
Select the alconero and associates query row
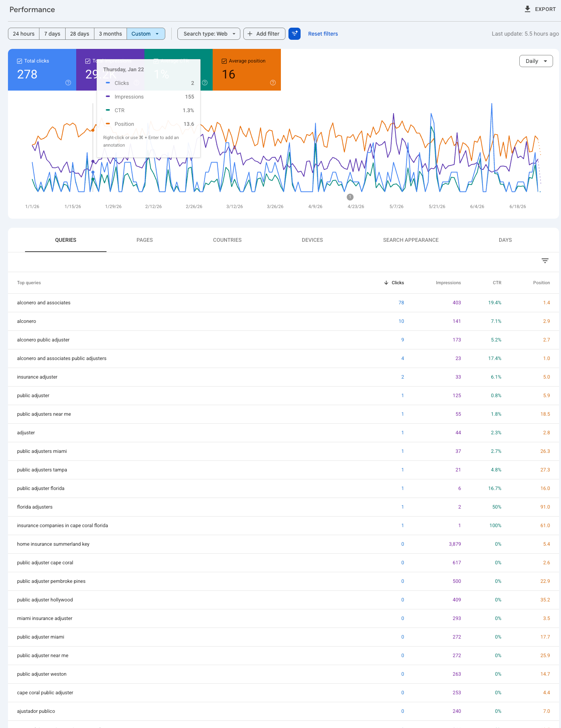[284, 303]
